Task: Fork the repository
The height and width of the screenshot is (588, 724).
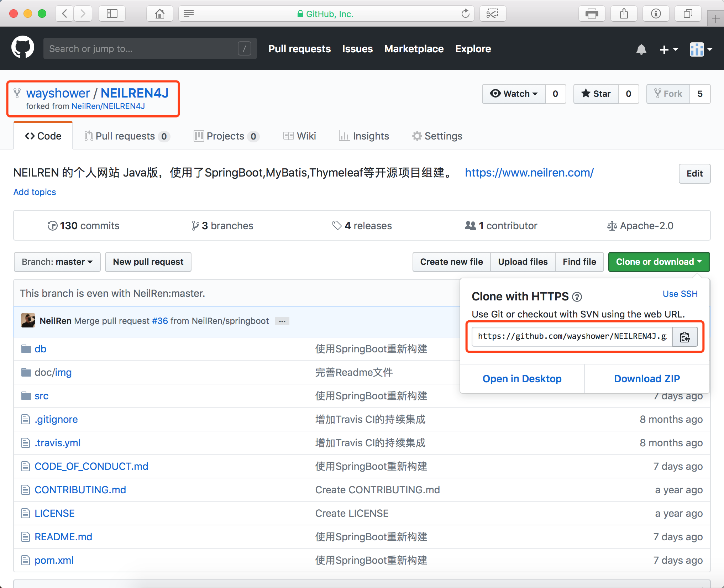Action: point(668,94)
